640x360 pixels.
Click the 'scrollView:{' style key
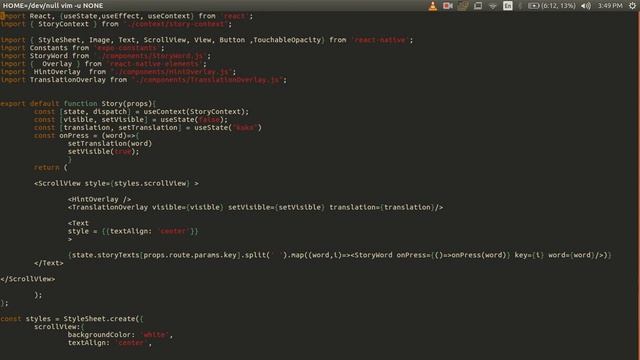point(59,327)
